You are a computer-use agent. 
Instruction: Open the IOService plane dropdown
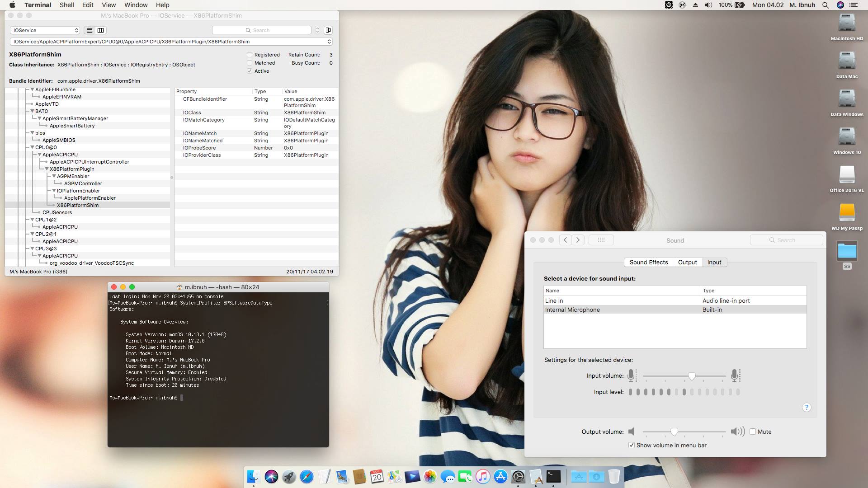pos(45,30)
